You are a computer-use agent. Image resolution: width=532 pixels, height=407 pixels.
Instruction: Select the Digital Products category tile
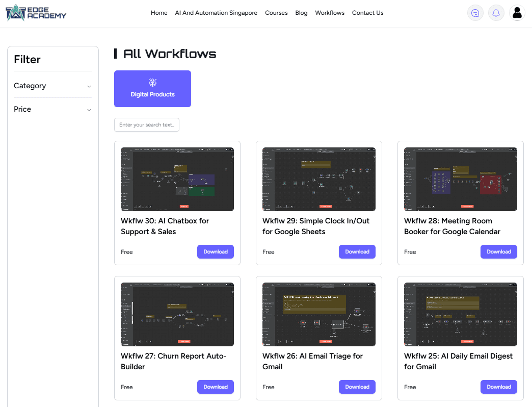coord(152,89)
